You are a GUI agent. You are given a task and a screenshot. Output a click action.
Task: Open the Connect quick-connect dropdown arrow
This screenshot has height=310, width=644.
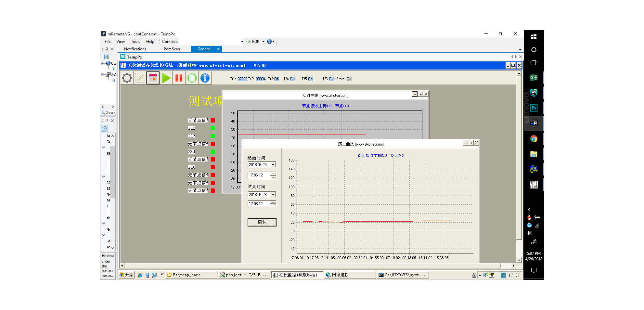tap(242, 42)
